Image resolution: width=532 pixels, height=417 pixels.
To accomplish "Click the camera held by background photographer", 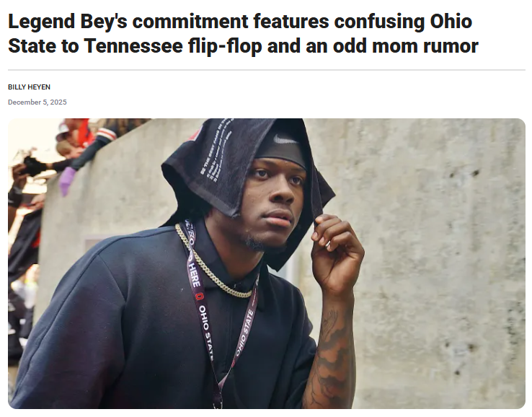I will pyautogui.click(x=33, y=165).
